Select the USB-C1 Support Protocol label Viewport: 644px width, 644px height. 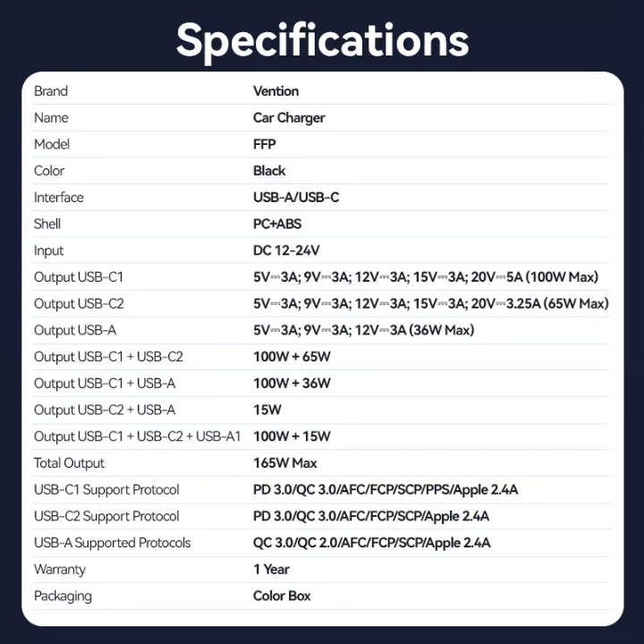[106, 489]
